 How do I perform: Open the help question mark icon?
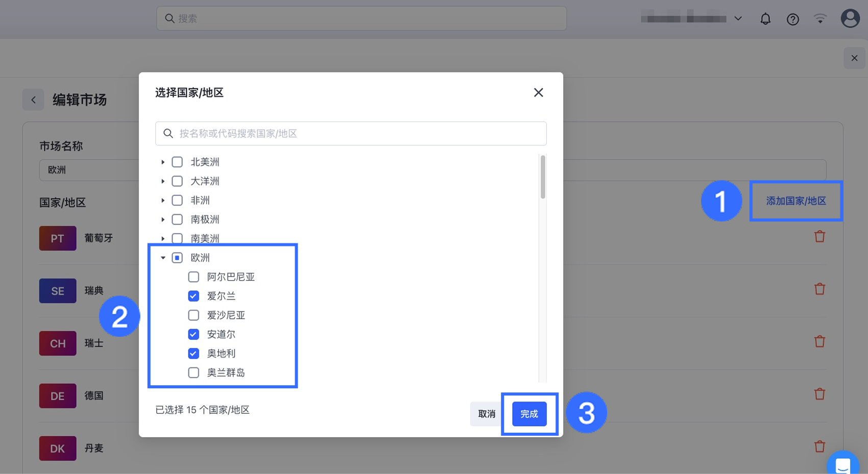(792, 19)
